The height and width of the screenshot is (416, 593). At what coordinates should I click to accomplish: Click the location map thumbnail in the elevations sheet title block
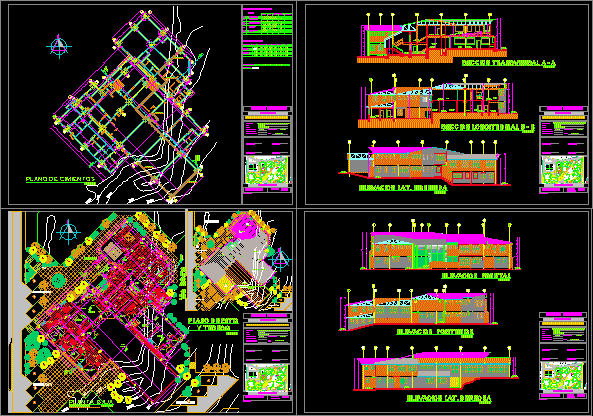(x=563, y=376)
